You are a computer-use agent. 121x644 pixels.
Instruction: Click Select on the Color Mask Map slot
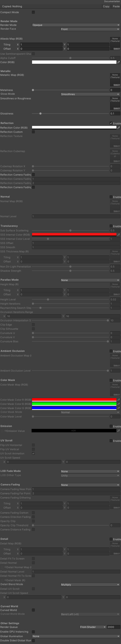[117, 395]
